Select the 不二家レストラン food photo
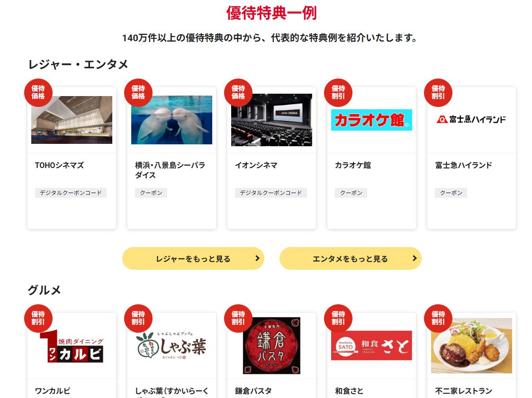 click(x=471, y=345)
